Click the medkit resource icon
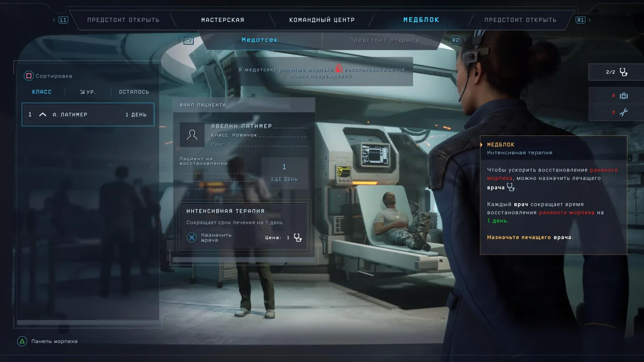Image resolution: width=644 pixels, height=362 pixels. [623, 96]
